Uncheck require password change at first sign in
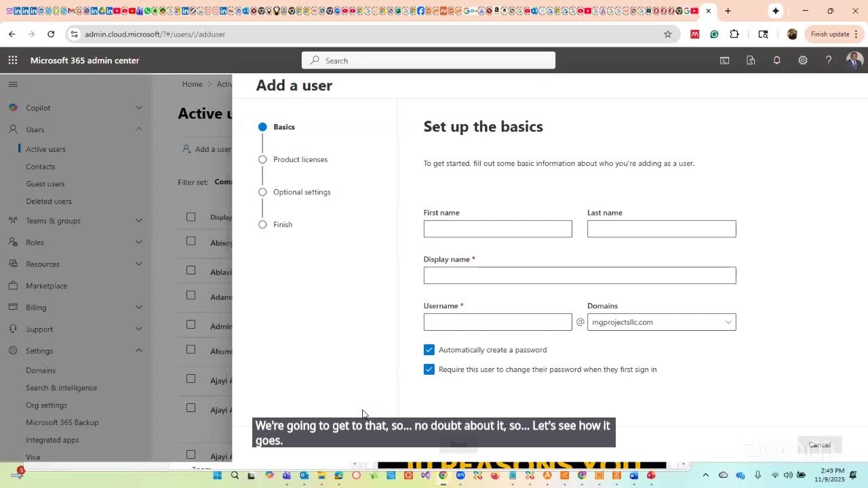Image resolution: width=868 pixels, height=488 pixels. 429,369
